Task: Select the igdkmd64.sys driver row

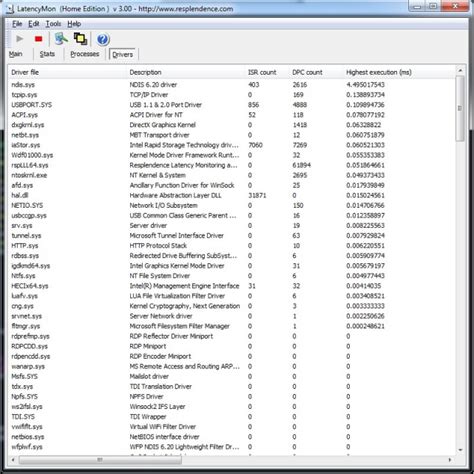Action: (x=231, y=266)
